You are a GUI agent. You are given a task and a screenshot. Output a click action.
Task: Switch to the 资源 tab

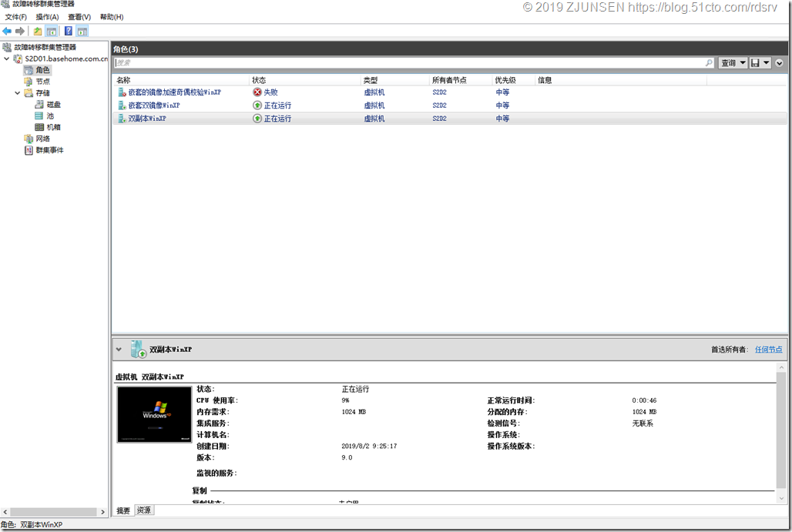(x=144, y=510)
